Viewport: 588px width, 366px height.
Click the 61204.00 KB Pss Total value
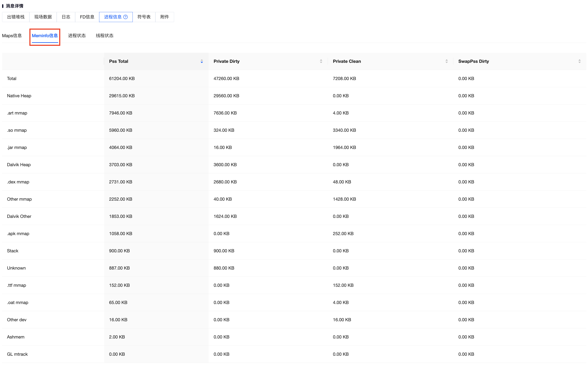click(x=122, y=79)
